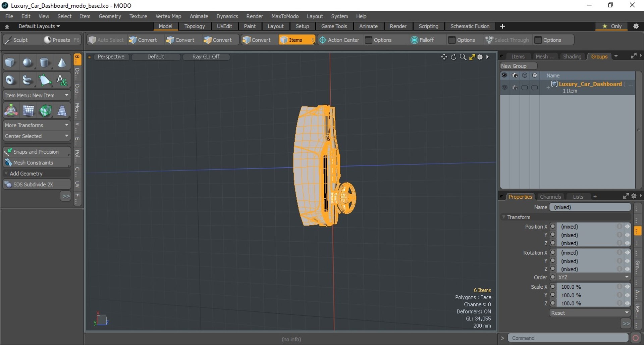Toggle the Action Center Options checkbox
644x345 pixels.
click(369, 40)
